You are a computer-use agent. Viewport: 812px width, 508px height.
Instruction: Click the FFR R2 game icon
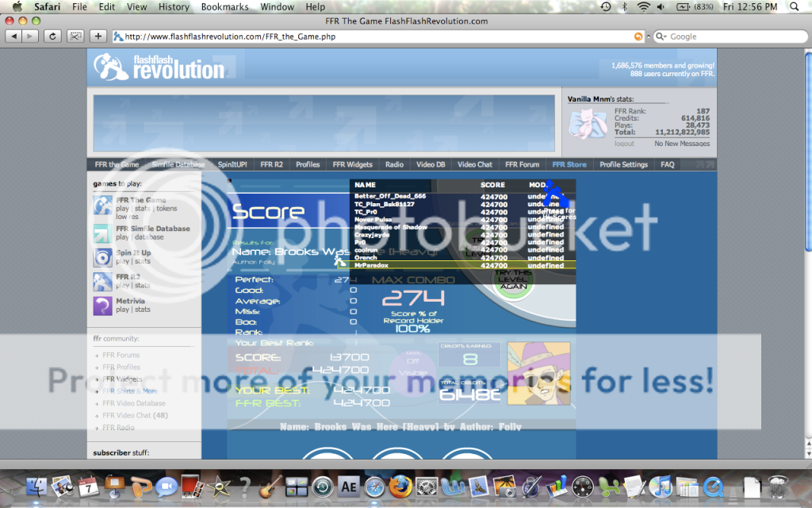pos(103,281)
